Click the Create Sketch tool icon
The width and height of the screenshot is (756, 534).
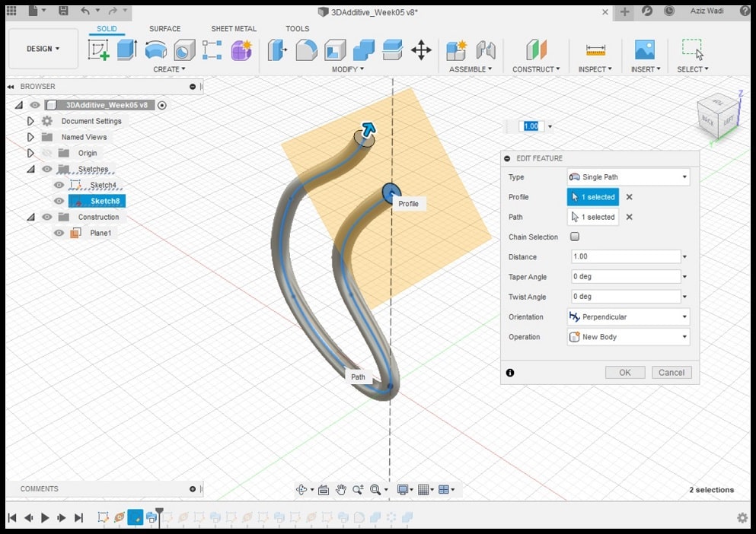click(98, 50)
